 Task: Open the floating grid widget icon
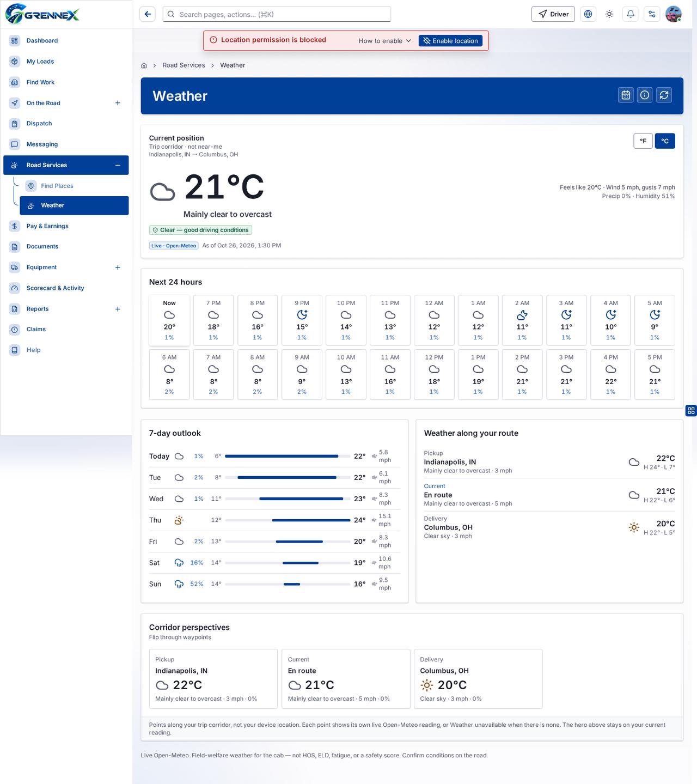coord(691,411)
